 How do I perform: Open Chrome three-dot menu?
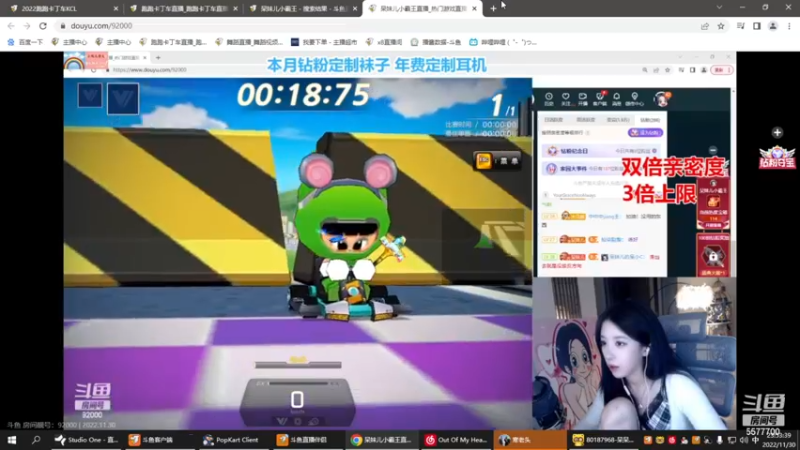[789, 26]
